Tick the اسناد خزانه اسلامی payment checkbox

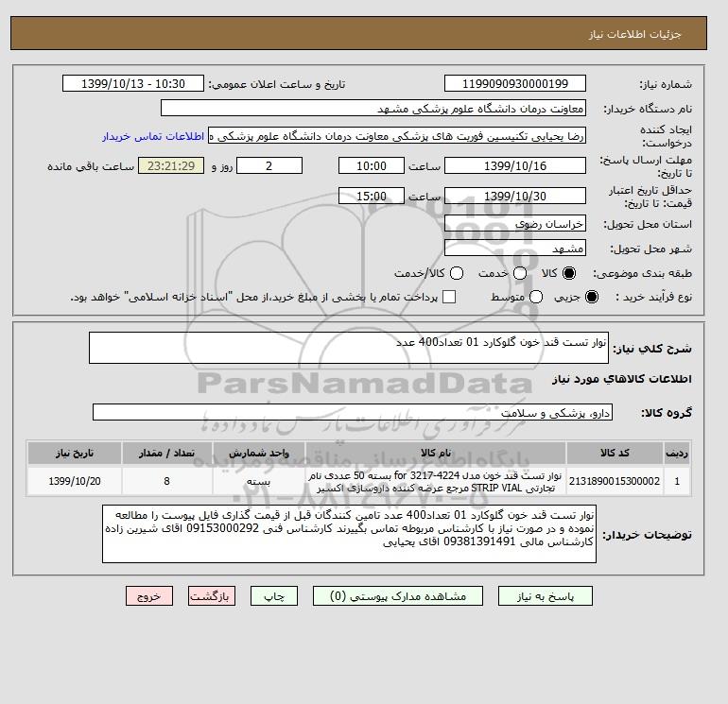[x=449, y=297]
